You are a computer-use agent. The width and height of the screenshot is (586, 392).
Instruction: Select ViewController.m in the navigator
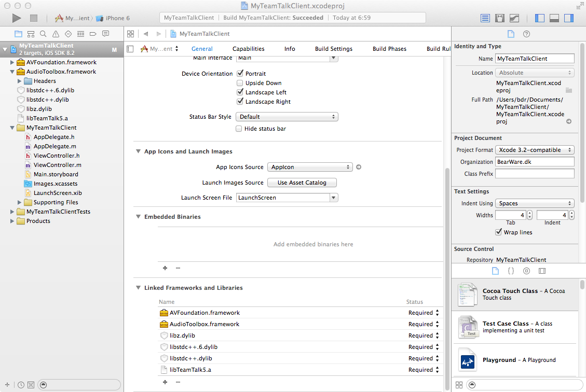[x=57, y=165]
